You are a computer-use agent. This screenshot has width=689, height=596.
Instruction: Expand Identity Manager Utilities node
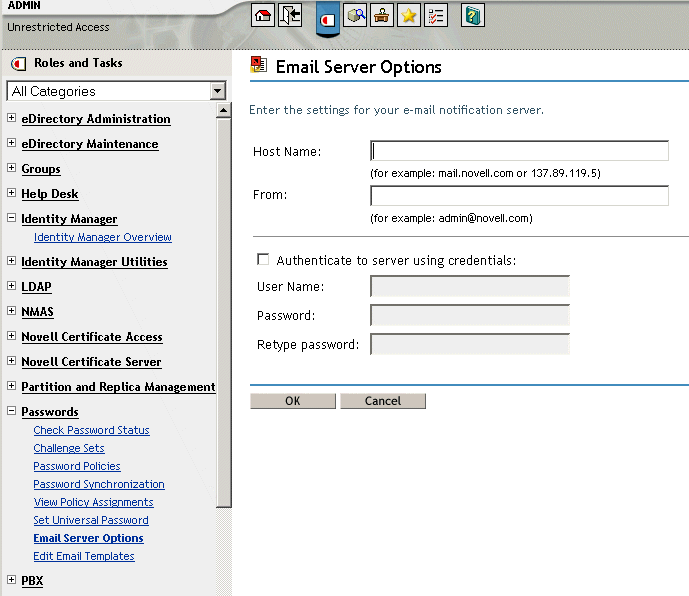point(11,261)
